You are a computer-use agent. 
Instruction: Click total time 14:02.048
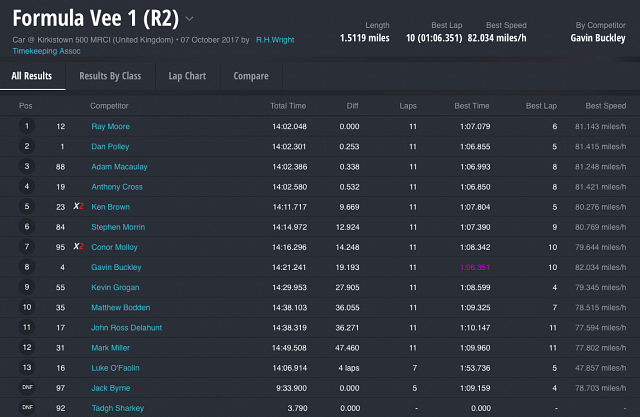[x=289, y=126]
